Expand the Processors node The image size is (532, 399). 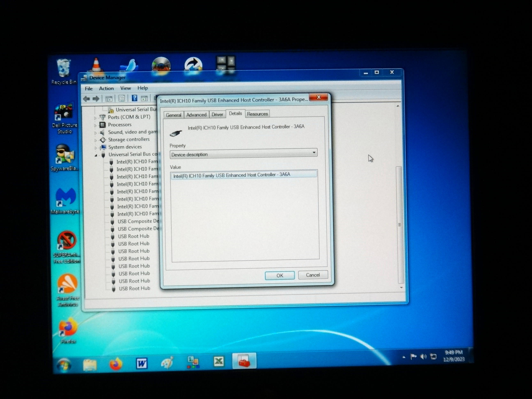pyautogui.click(x=95, y=125)
